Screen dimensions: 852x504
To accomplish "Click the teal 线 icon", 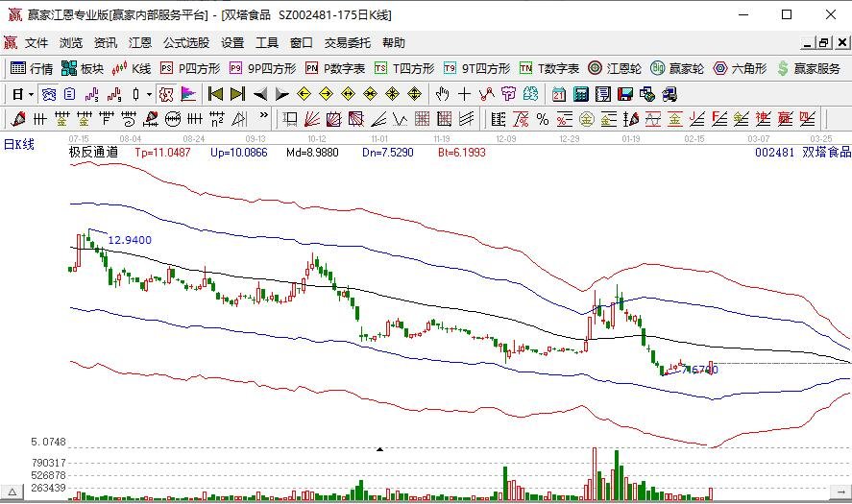I will coord(530,94).
